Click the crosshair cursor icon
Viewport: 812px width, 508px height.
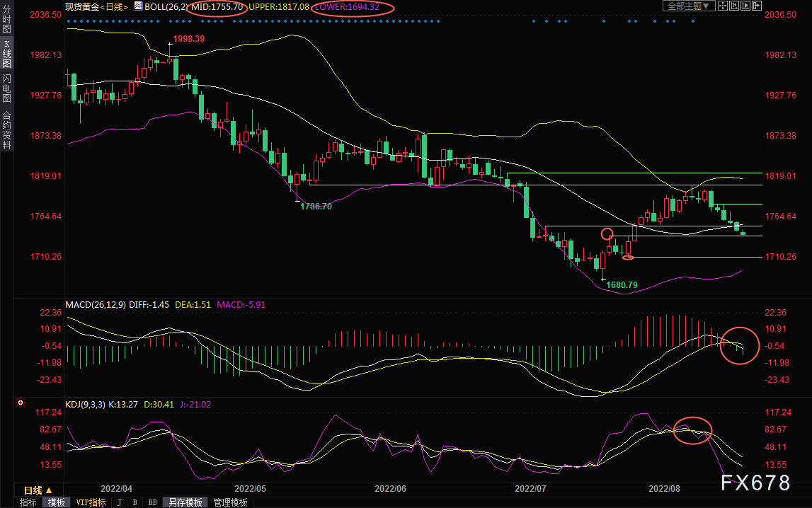[722, 6]
